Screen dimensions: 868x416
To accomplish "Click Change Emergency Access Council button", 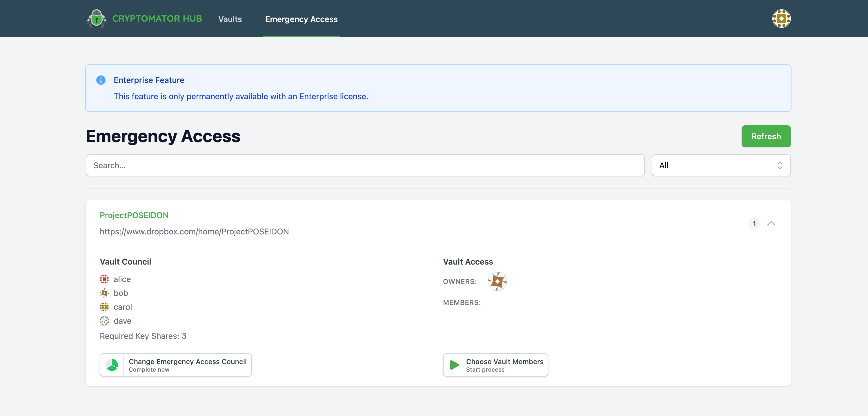I will pyautogui.click(x=187, y=365).
